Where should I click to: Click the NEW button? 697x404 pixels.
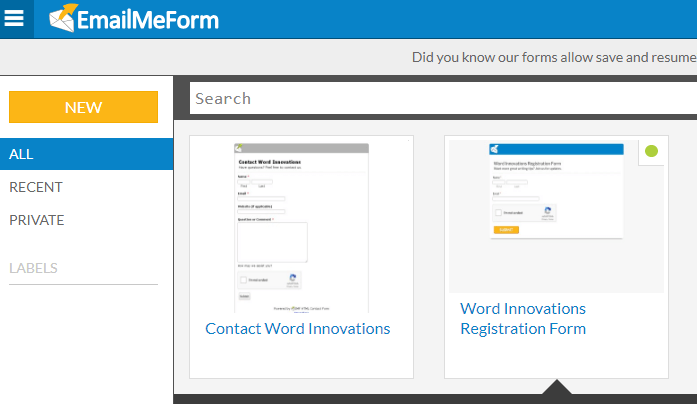(x=83, y=107)
